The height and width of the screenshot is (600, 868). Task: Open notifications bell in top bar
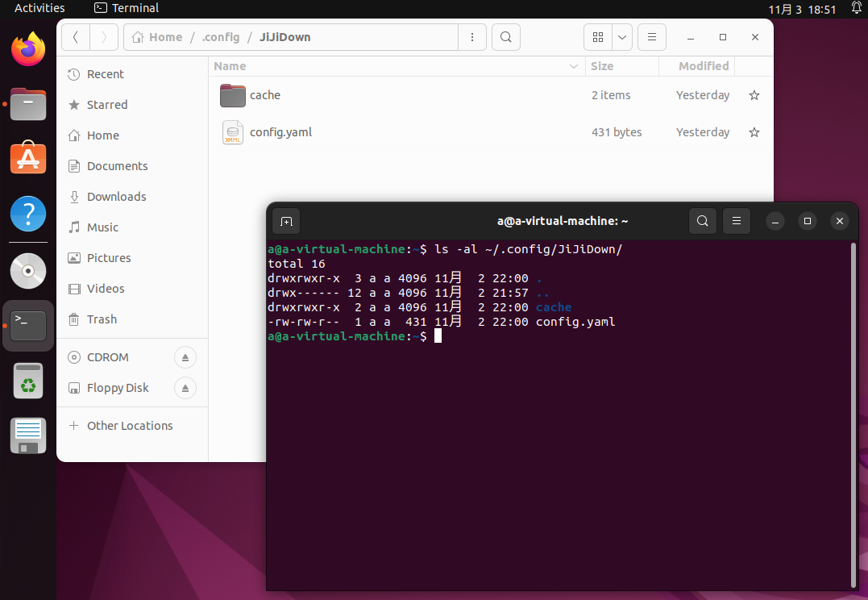[x=856, y=8]
